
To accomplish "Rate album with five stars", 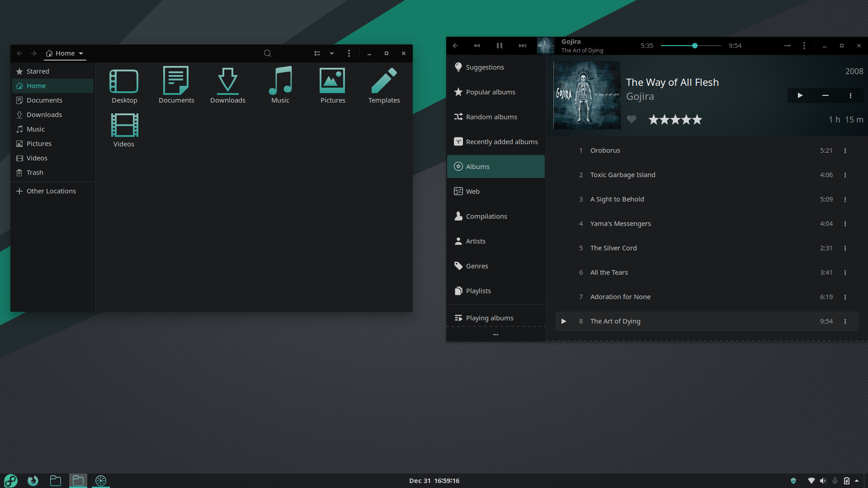I will point(697,119).
